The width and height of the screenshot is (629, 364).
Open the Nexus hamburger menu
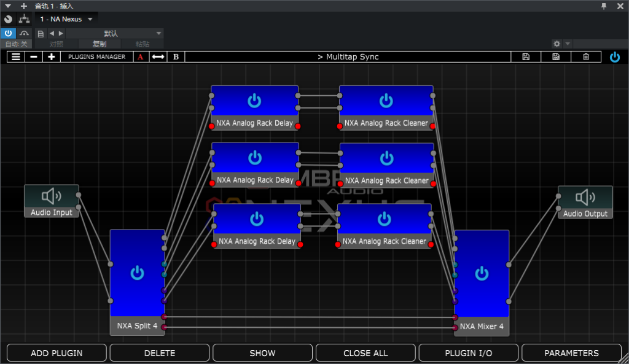[15, 57]
